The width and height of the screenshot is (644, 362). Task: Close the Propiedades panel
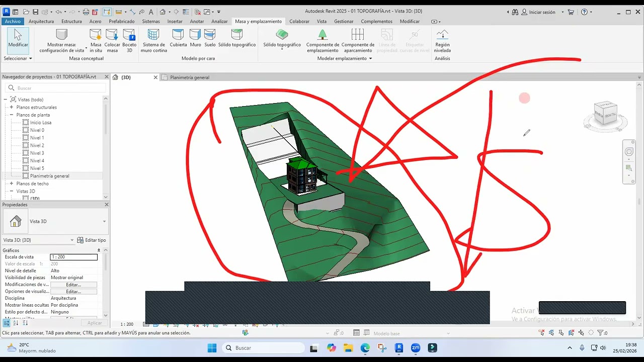point(106,205)
